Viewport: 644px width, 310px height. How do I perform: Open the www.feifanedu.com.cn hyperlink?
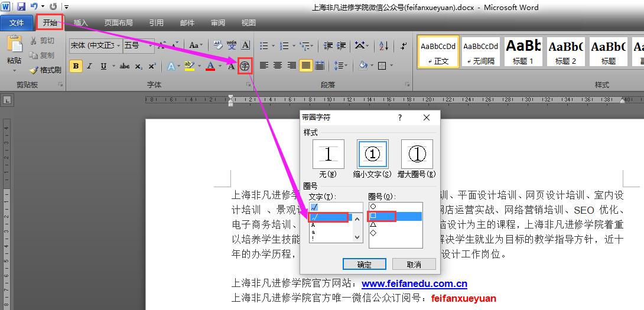coord(414,283)
